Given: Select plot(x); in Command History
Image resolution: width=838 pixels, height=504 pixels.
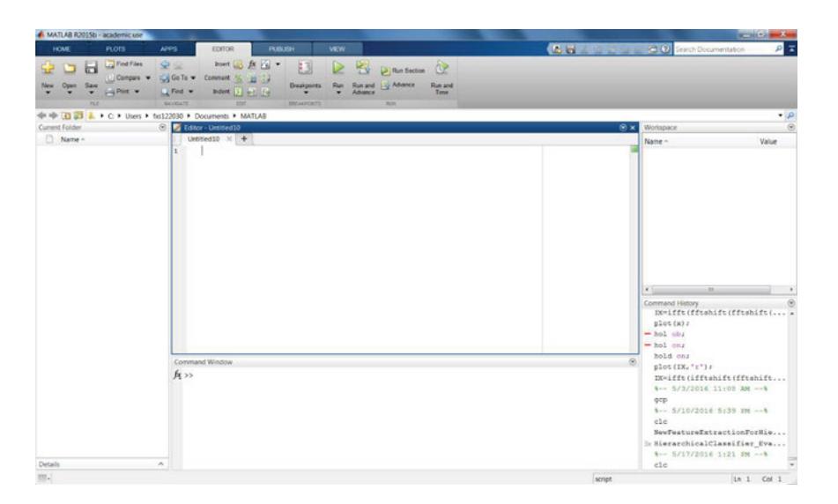Looking at the screenshot, I should click(671, 323).
